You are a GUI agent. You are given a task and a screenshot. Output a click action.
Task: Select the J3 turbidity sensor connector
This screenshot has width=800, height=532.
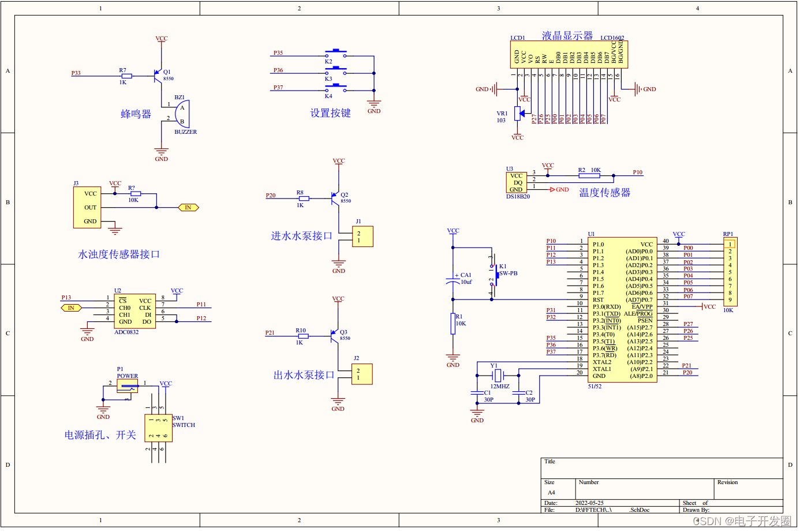(87, 207)
